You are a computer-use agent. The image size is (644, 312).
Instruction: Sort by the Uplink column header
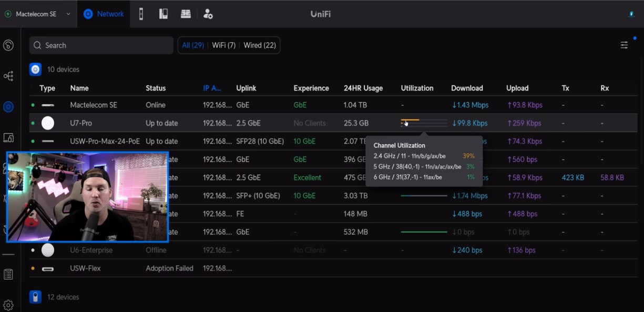point(246,88)
